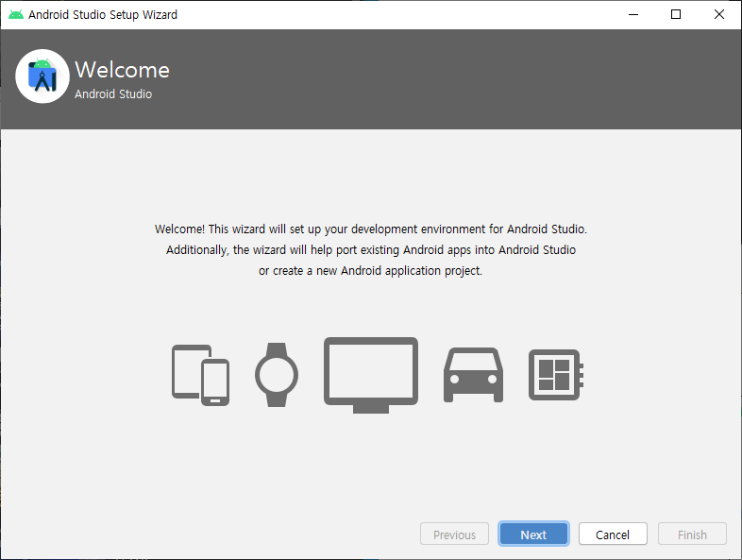The image size is (742, 560).
Task: Click the line "Welcome! This wizard will set up"
Action: (x=370, y=229)
